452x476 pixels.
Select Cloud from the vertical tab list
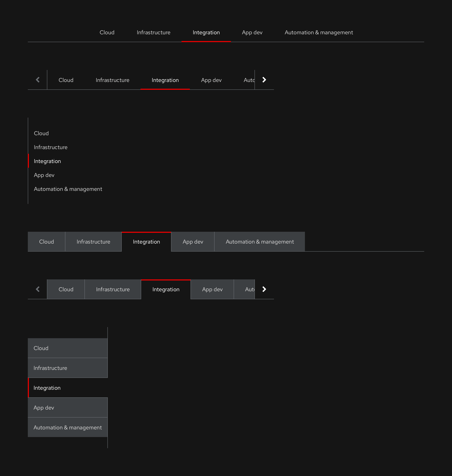point(41,133)
